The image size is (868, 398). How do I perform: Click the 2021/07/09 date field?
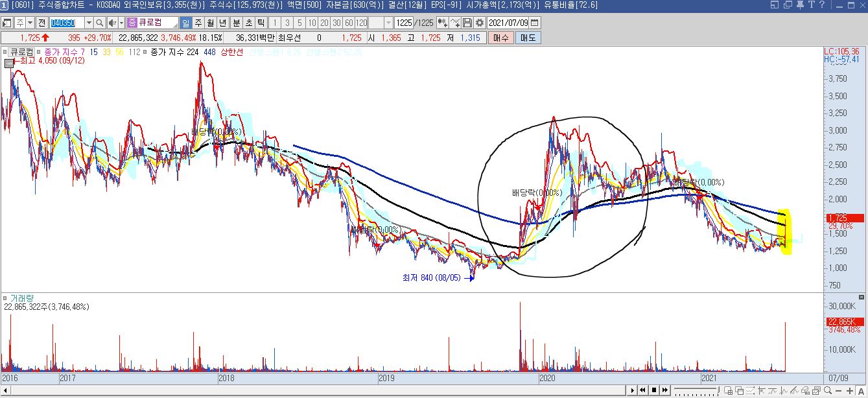[x=508, y=23]
